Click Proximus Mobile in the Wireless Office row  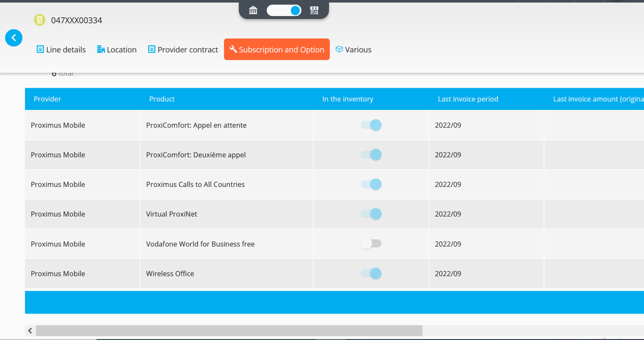click(x=58, y=273)
